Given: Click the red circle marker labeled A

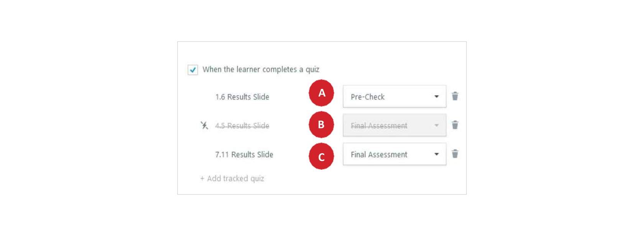Looking at the screenshot, I should (x=321, y=93).
